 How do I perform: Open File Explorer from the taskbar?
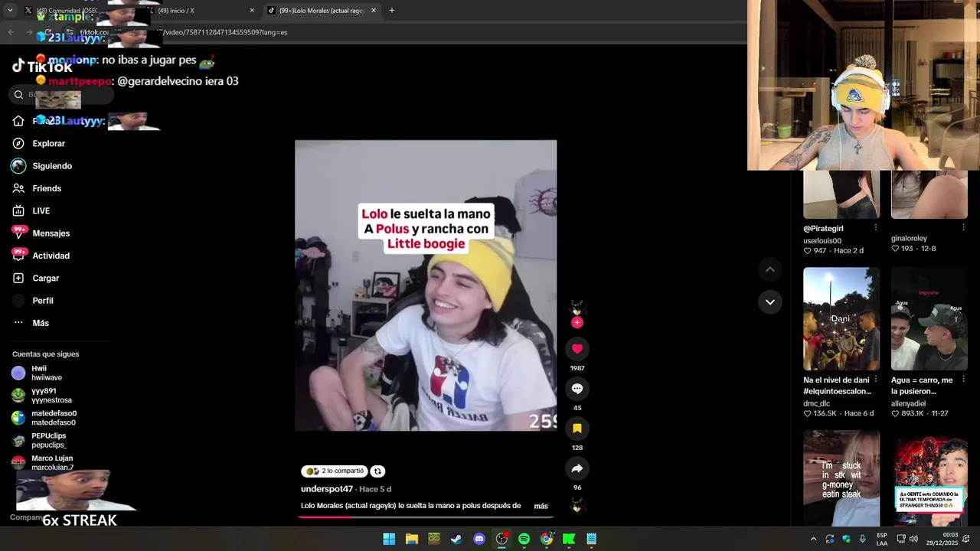click(x=412, y=539)
